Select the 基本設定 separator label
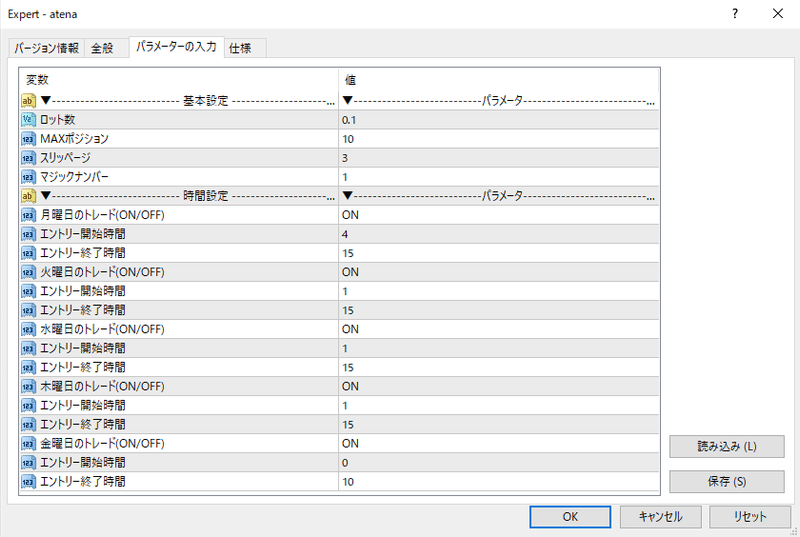The image size is (800, 537). tap(206, 101)
